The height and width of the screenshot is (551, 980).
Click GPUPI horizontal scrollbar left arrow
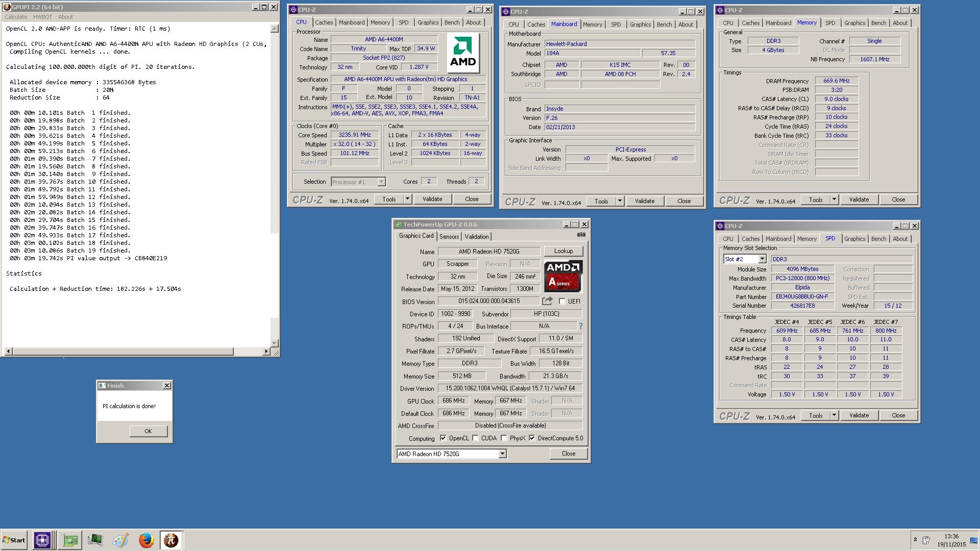pyautogui.click(x=8, y=352)
